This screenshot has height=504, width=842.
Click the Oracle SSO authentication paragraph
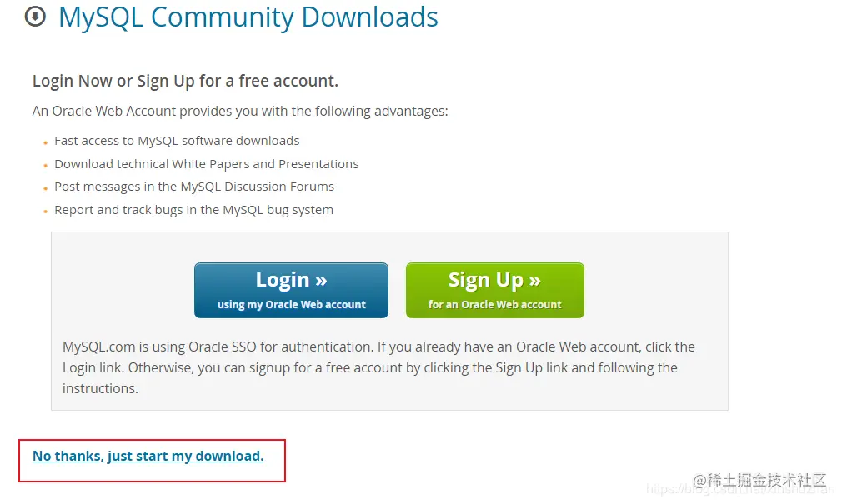[x=378, y=367]
